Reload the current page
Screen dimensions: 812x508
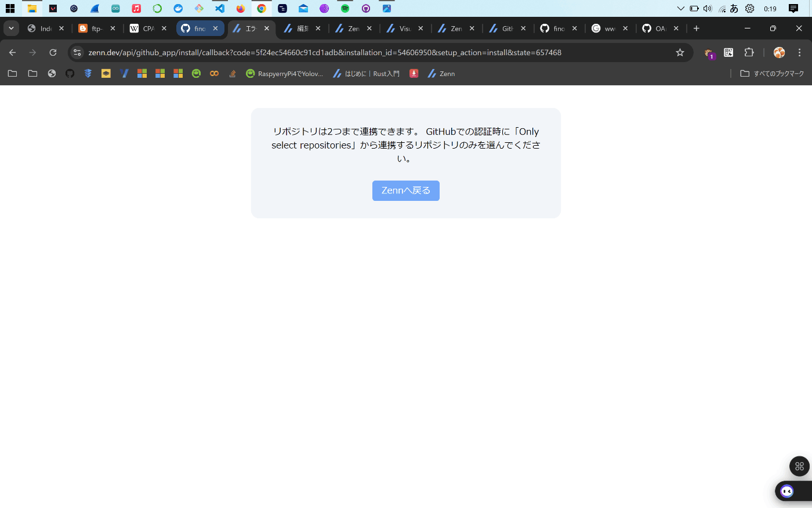coord(53,52)
